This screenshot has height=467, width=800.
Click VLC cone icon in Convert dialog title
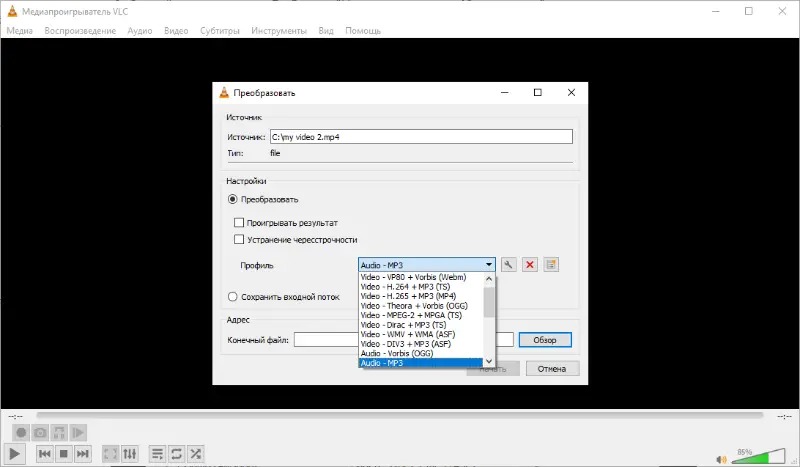[224, 92]
